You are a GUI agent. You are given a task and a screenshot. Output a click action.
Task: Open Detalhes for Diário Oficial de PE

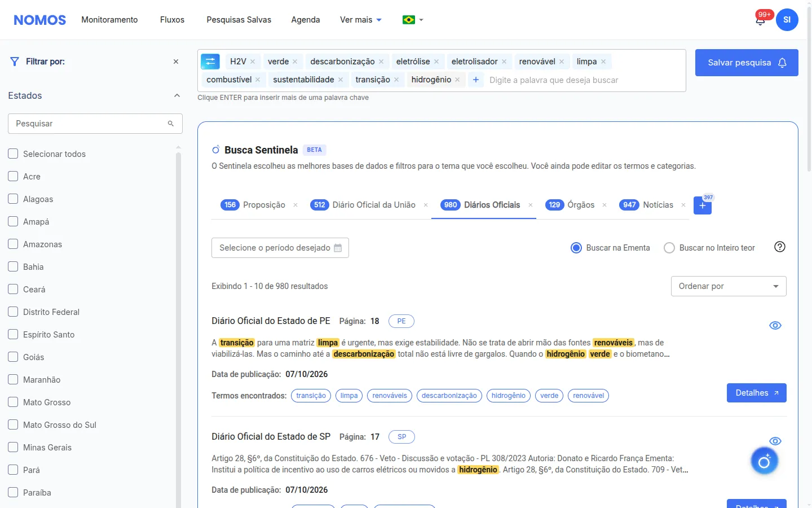[757, 393]
